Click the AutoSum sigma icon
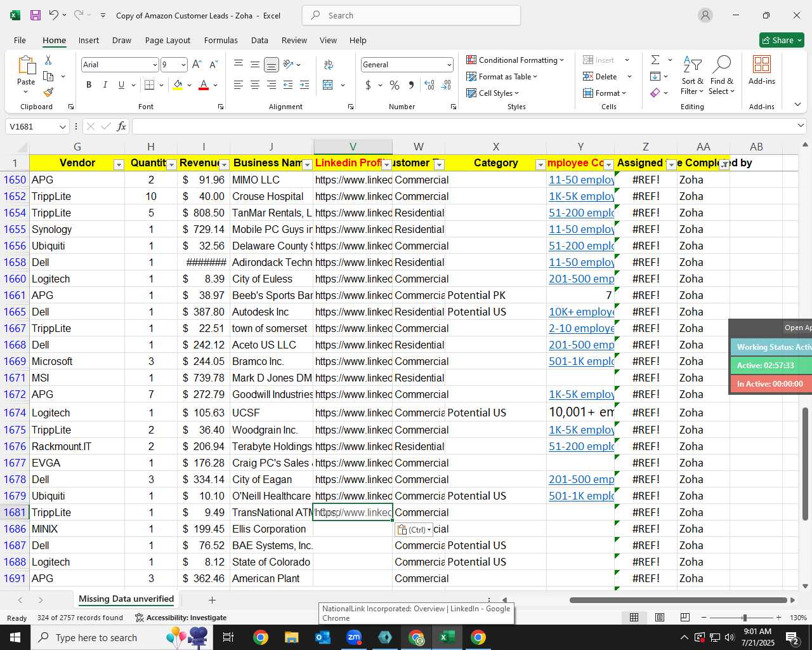Image resolution: width=812 pixels, height=650 pixels. tap(655, 60)
